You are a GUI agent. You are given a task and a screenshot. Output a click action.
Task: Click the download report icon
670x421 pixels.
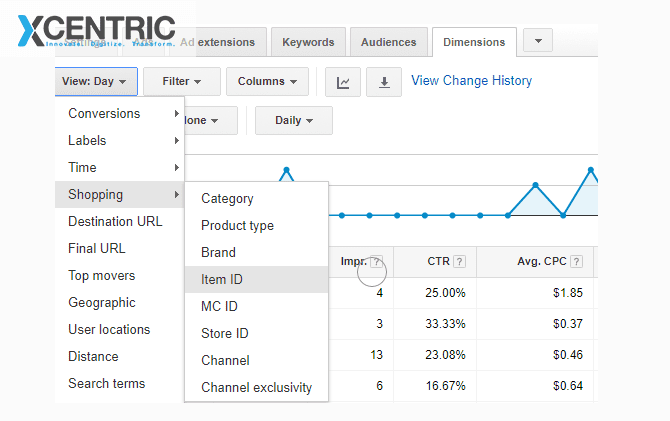384,82
